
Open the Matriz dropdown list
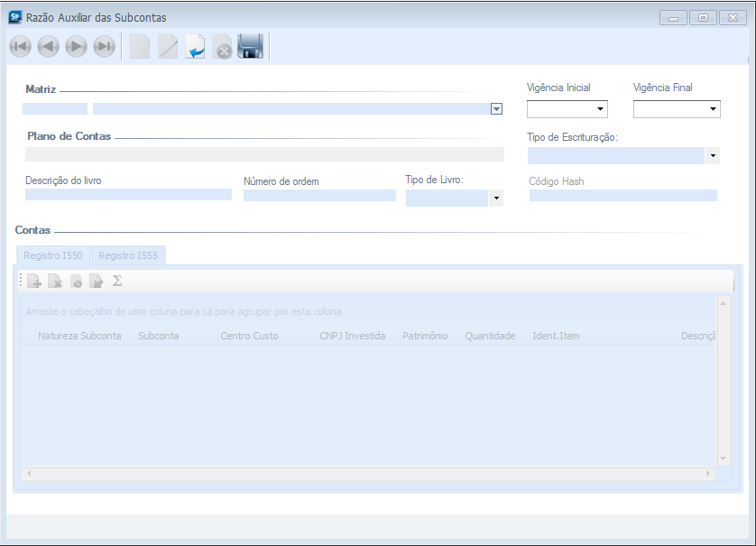coord(496,109)
